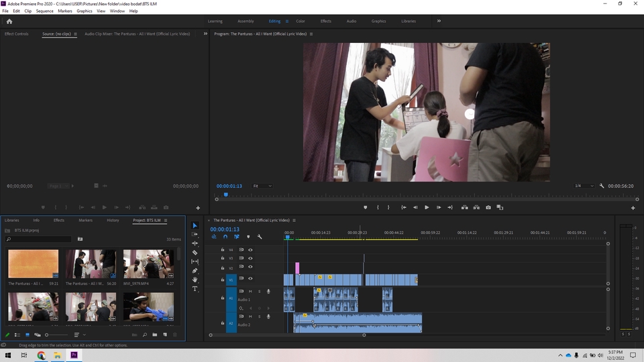
Task: Open Project BTS ILM panel menu
Action: coord(166,221)
